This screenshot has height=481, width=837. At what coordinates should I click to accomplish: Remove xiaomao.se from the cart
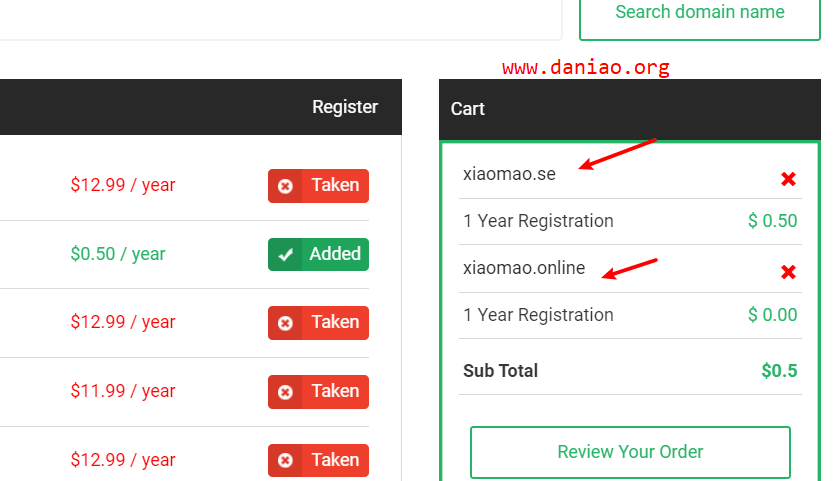tap(788, 179)
